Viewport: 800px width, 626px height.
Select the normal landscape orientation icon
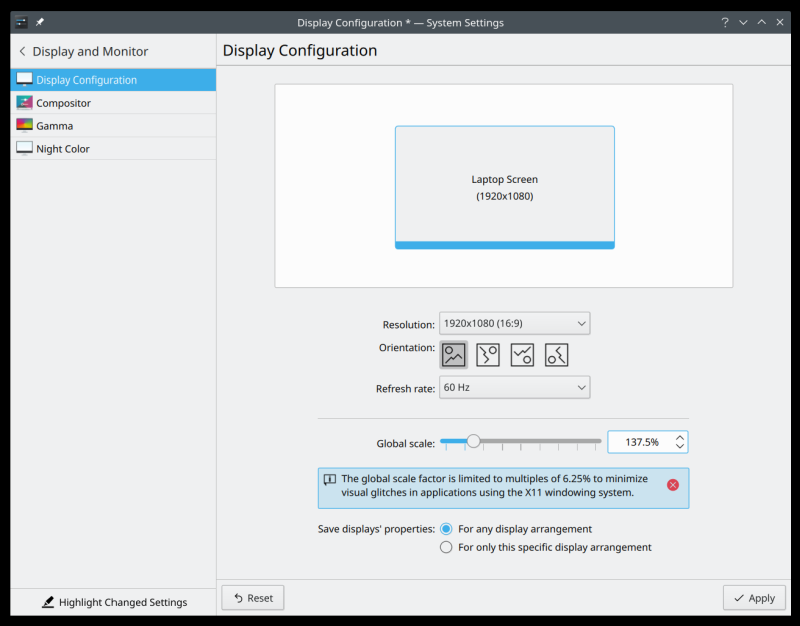pos(454,354)
